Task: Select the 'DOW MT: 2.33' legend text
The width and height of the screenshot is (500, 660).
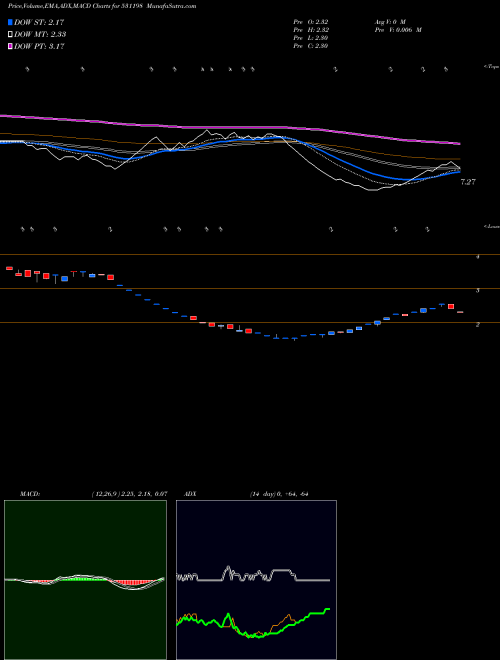Action: click(x=40, y=35)
